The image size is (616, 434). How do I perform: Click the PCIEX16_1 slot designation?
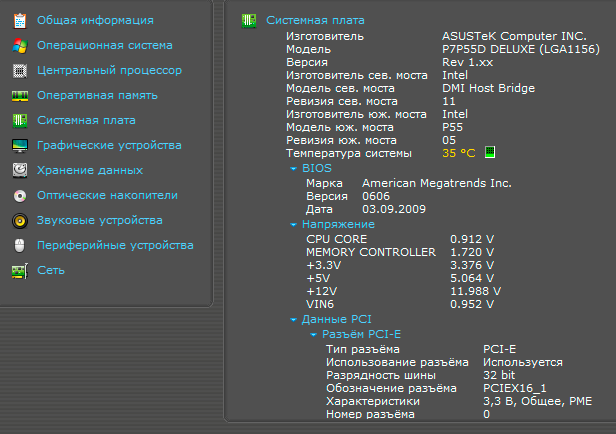[514, 388]
